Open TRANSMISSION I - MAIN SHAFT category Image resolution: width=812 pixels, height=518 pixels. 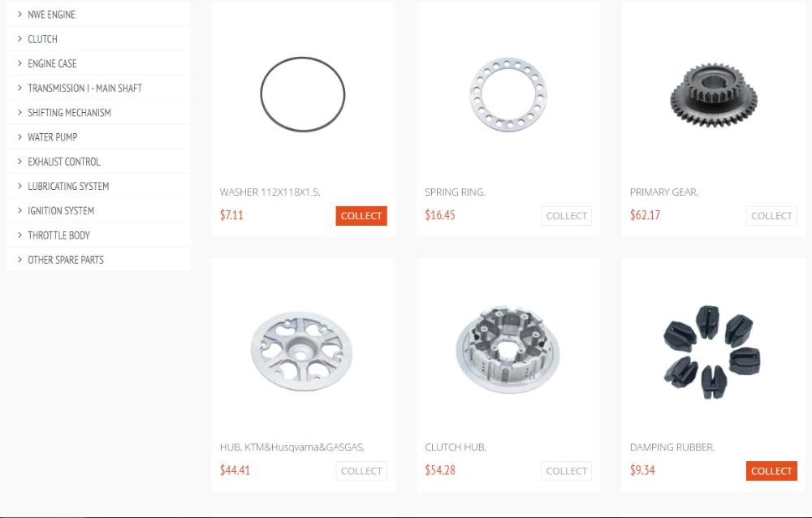coord(85,88)
